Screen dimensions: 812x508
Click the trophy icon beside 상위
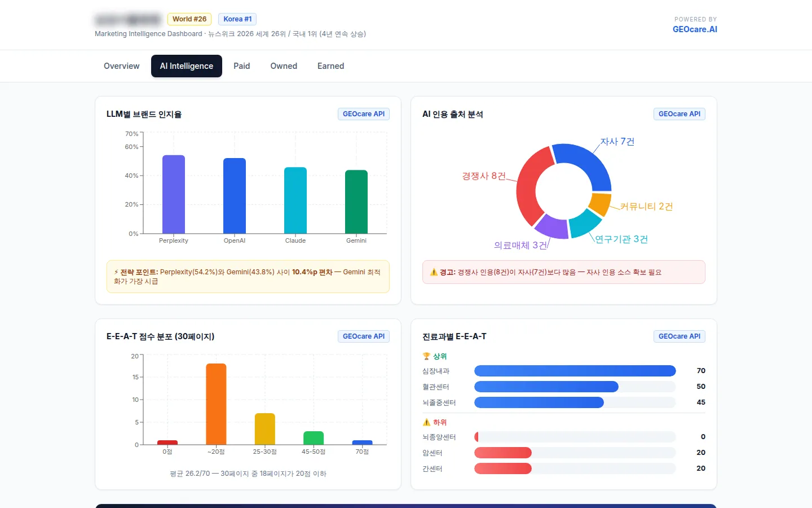click(426, 356)
